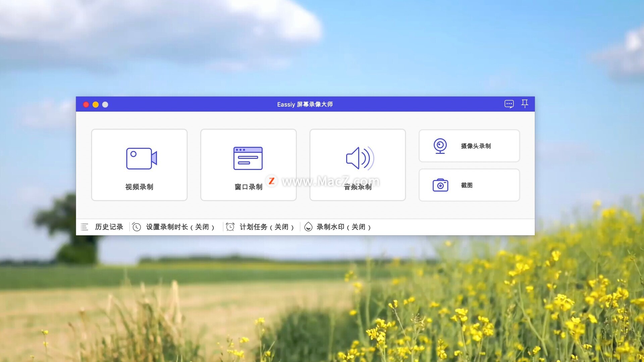Choose the 摄像头录制 text label
Image resolution: width=644 pixels, height=362 pixels.
476,146
